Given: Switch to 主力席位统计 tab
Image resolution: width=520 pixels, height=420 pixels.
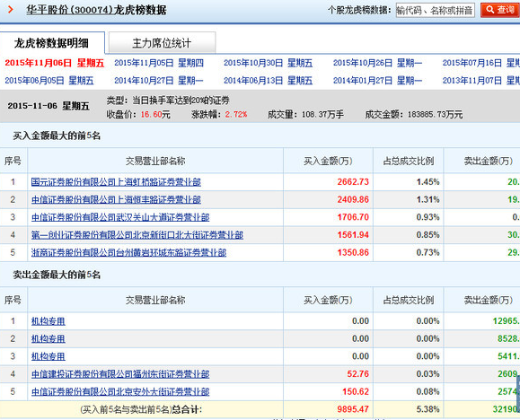Looking at the screenshot, I should tap(162, 43).
